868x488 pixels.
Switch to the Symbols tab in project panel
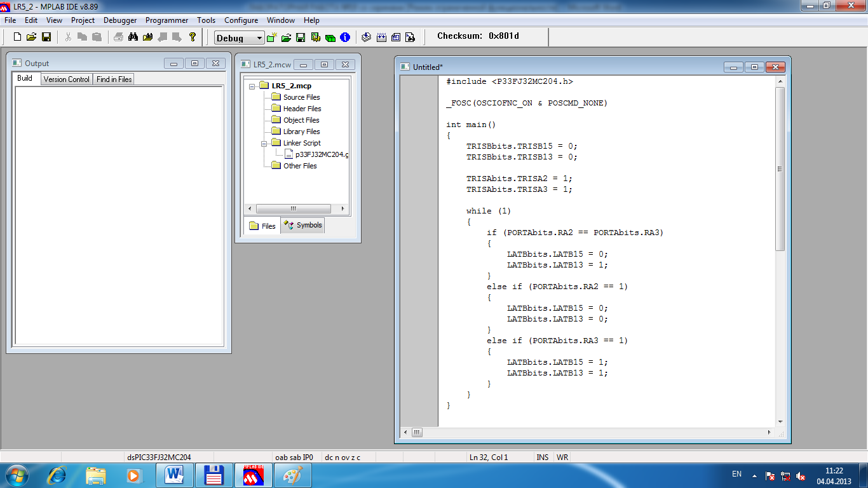303,225
